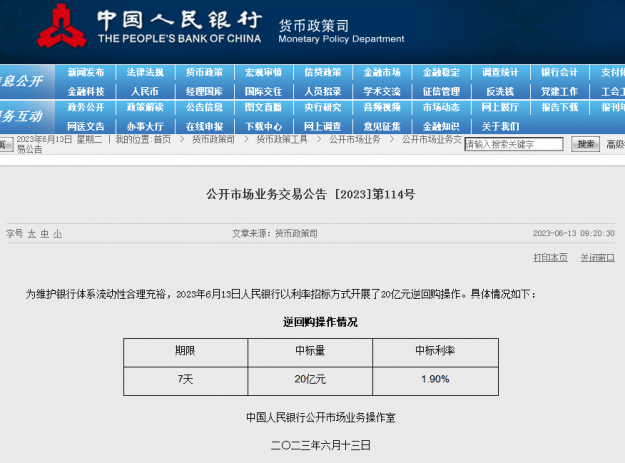Go to the 金融市场 section
The height and width of the screenshot is (463, 625).
[382, 73]
